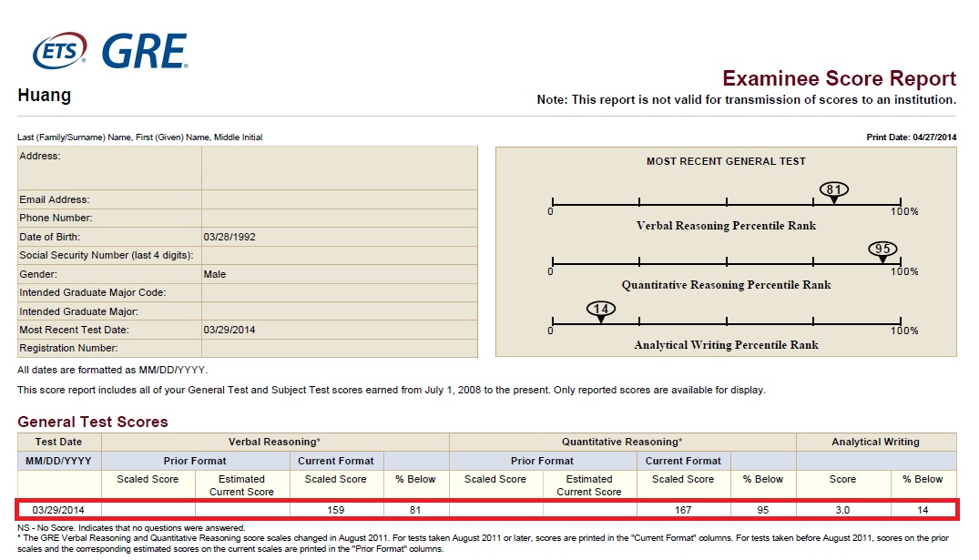Click the Analytical Writing Percentile Rank caption
979x560 pixels.
click(x=726, y=344)
